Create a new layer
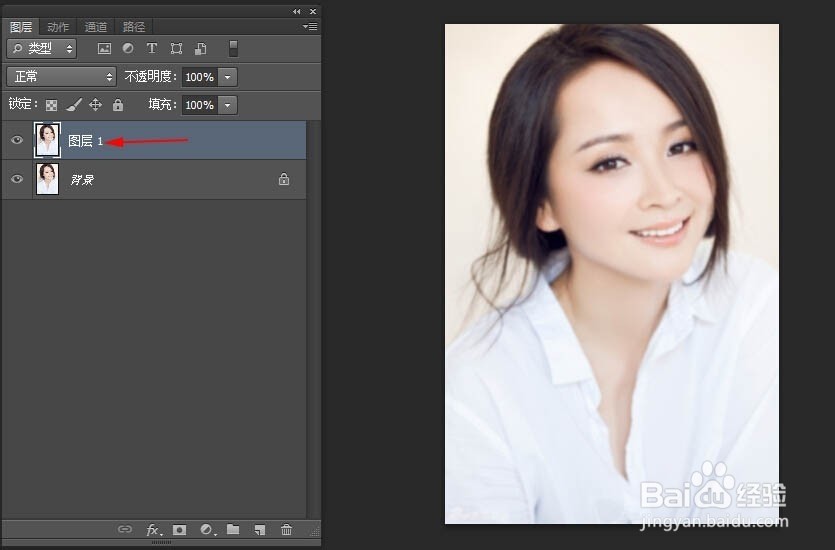The height and width of the screenshot is (550, 835). tap(260, 530)
